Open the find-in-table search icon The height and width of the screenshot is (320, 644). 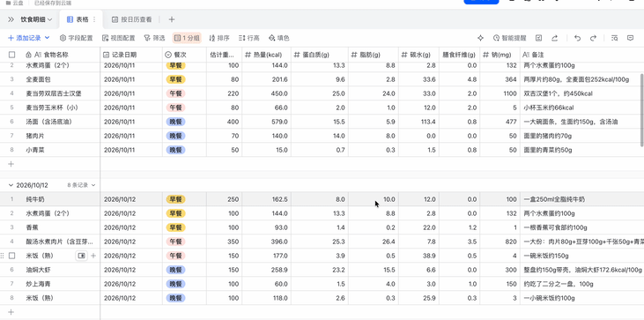click(614, 38)
